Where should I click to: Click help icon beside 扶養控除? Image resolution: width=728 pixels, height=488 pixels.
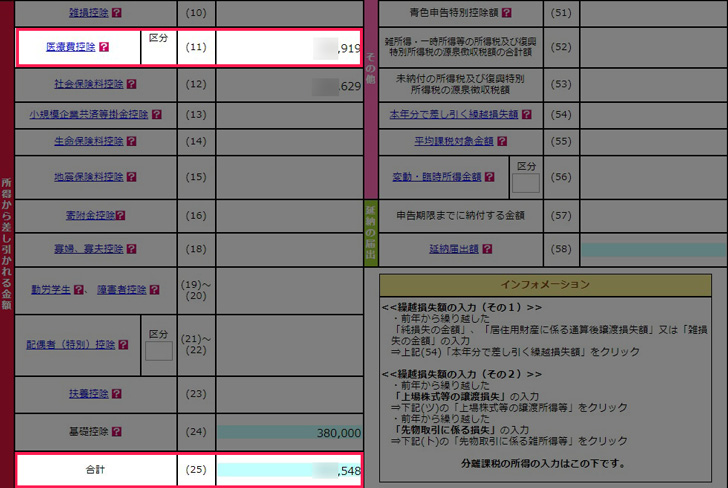pyautogui.click(x=117, y=394)
